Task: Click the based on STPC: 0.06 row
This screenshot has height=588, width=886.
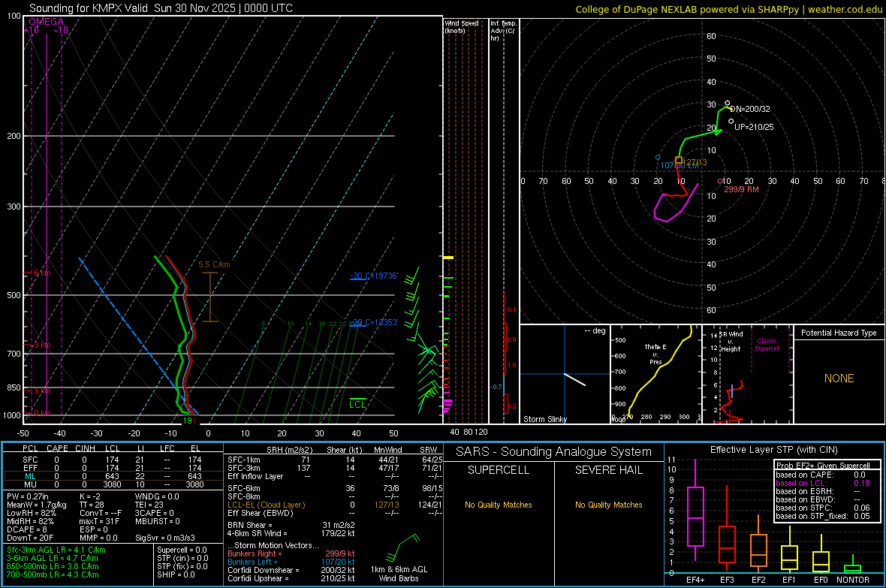Action: [823, 508]
